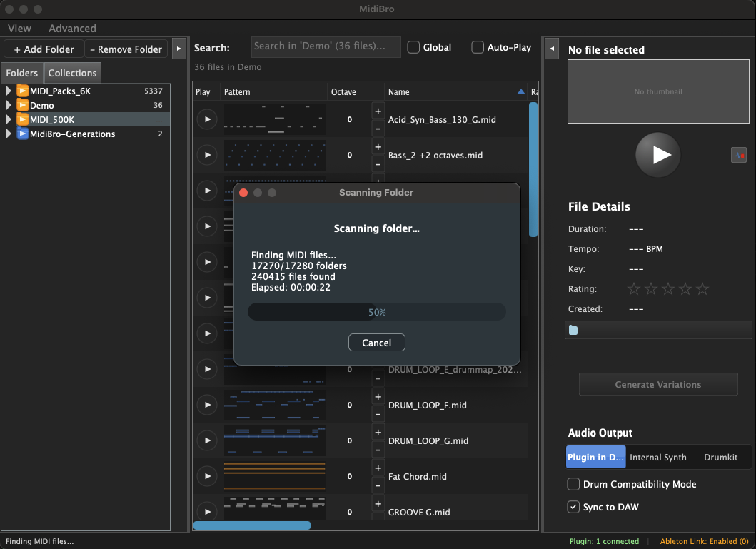Screen dimensions: 756x549
Task: Click the vertical scrollbar of file list
Action: pyautogui.click(x=533, y=169)
